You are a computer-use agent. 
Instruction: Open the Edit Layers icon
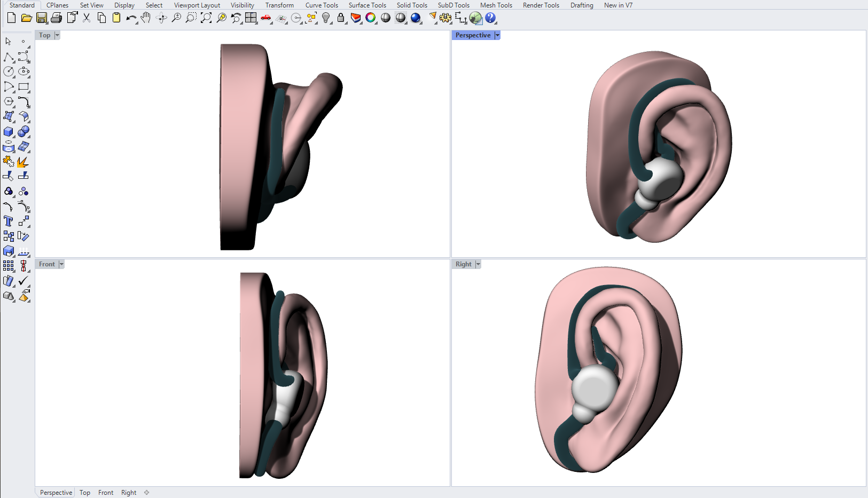(356, 18)
